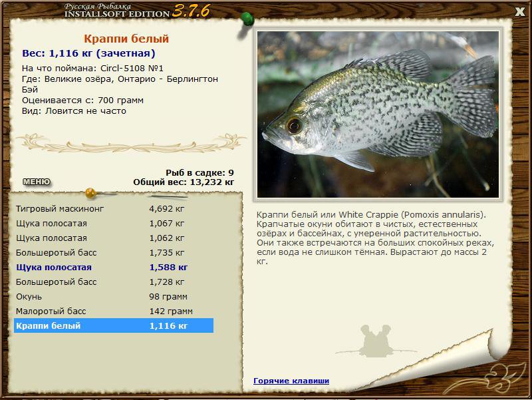Viewport: 532px width, 400px height.
Task: Click the Русская Рыбалка 3.7.6 logo
Action: coord(137,11)
